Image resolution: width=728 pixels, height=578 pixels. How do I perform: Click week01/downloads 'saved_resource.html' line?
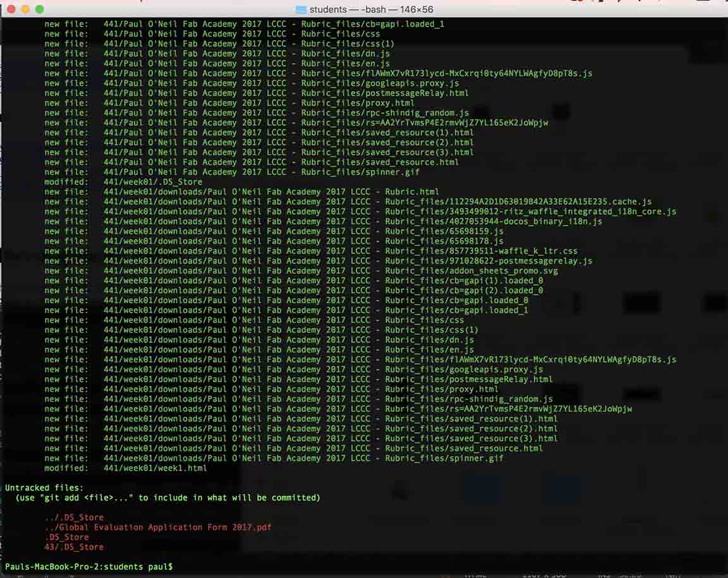[293, 449]
